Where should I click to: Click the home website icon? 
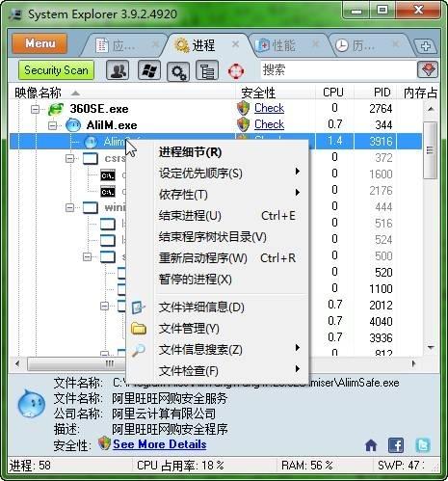pos(371,445)
